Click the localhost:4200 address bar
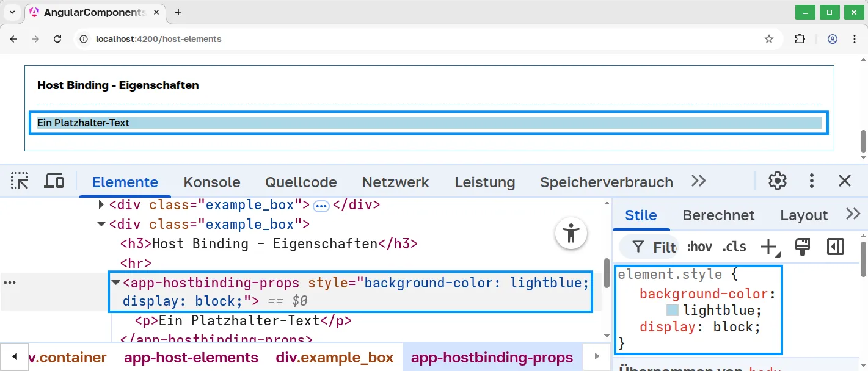 pos(428,39)
